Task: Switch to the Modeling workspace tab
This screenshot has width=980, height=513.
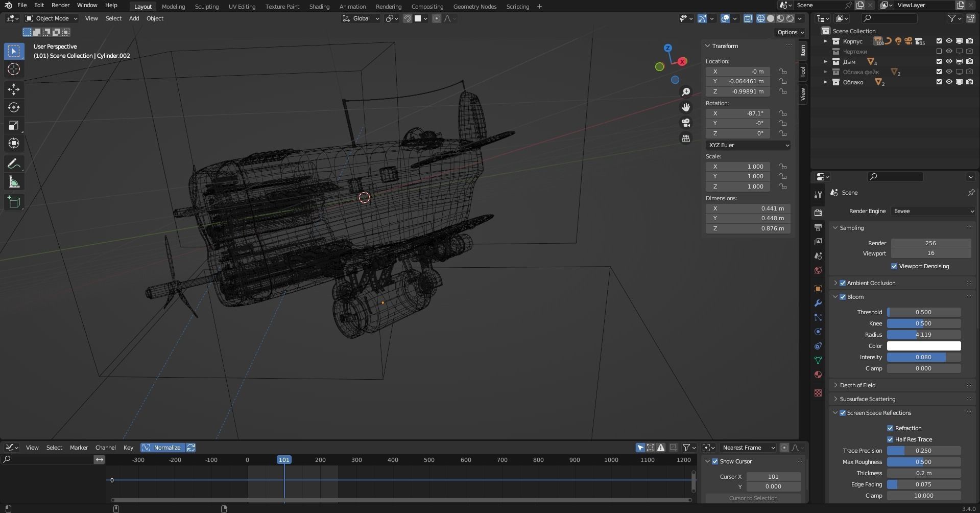Action: coord(173,7)
